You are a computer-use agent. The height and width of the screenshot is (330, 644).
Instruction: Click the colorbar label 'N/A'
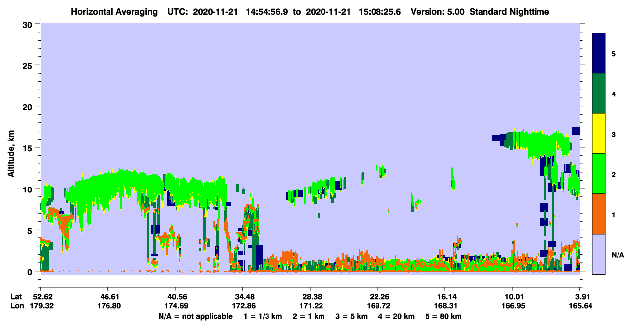(618, 255)
